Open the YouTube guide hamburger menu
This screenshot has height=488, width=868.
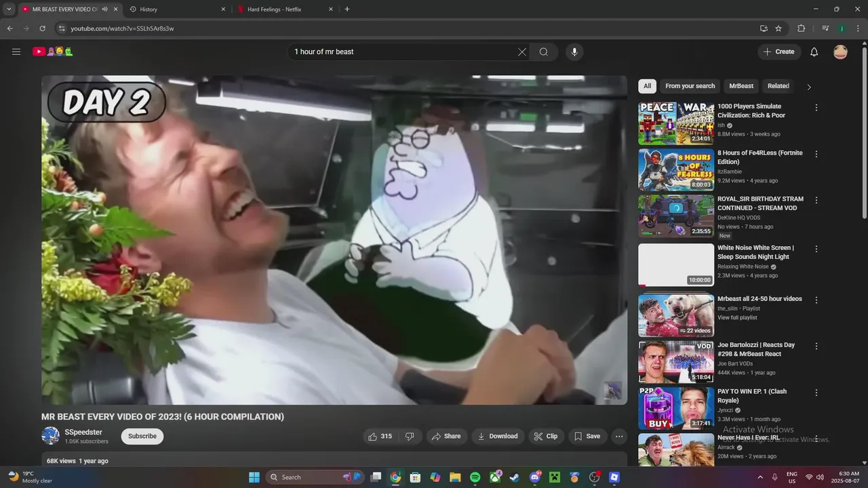click(16, 52)
